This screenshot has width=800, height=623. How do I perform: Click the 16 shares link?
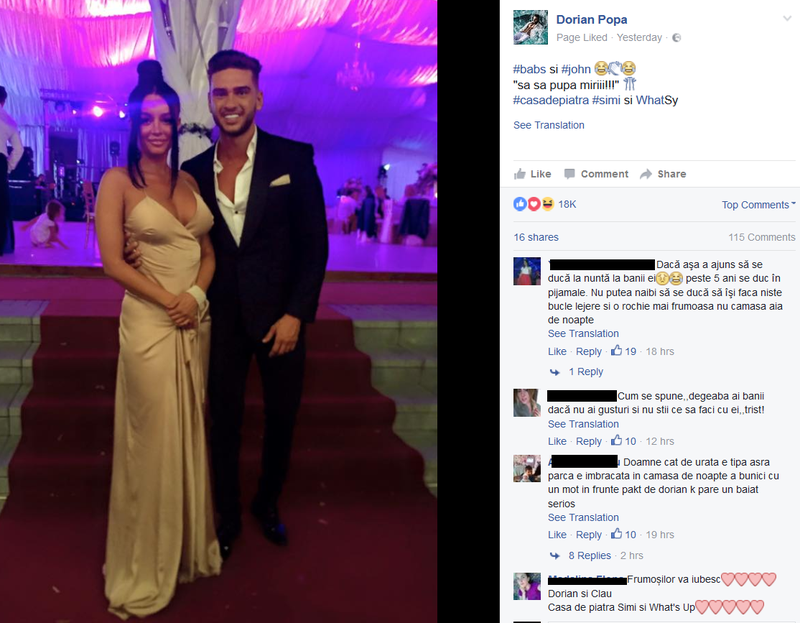coord(536,237)
